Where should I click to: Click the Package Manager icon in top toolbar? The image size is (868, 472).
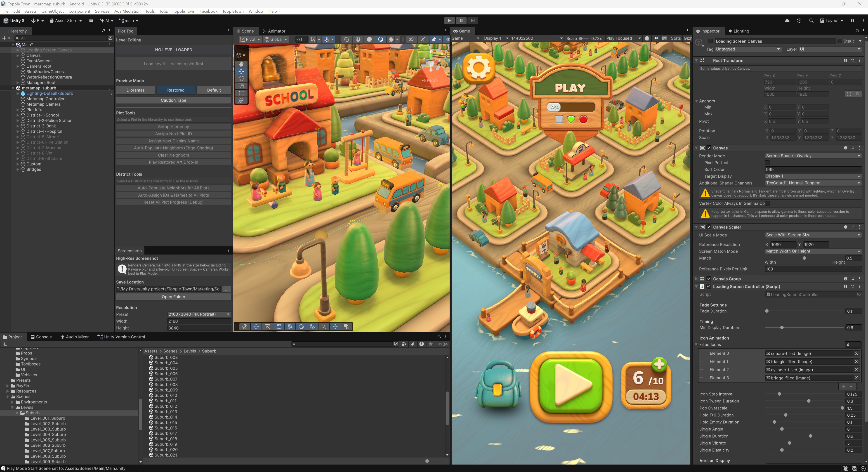(91, 21)
